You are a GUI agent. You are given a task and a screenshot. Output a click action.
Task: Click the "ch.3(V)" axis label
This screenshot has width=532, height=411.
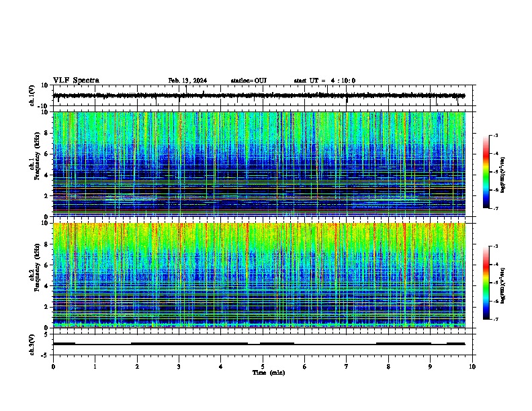coord(32,345)
